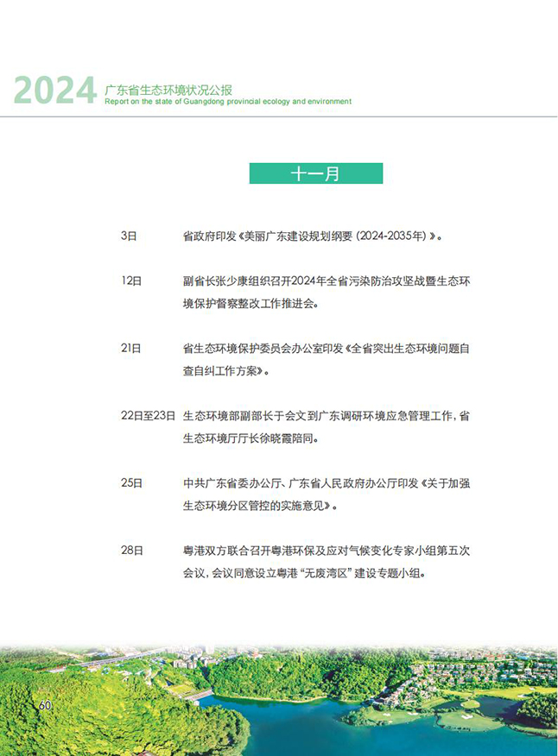The height and width of the screenshot is (756, 558).
Task: Select the 21日 date label
Action: click(x=131, y=349)
